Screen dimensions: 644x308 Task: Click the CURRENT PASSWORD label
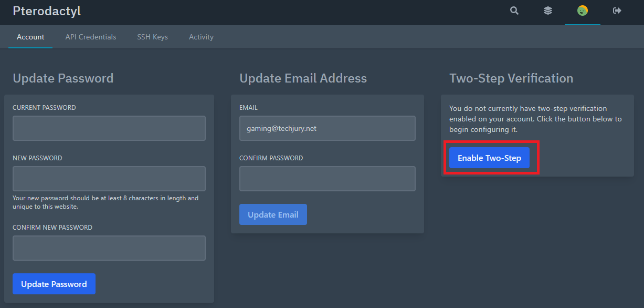tap(44, 108)
